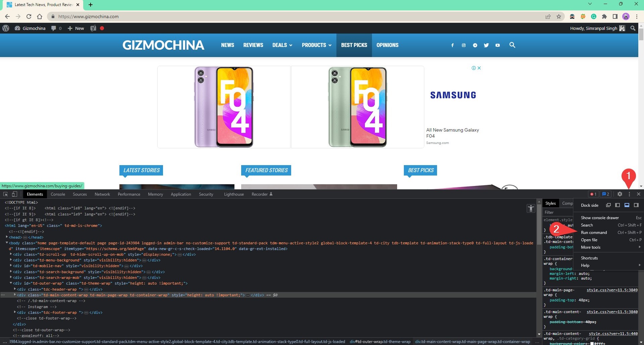Click the DevTools three-dot customize menu
The image size is (644, 345).
[629, 194]
